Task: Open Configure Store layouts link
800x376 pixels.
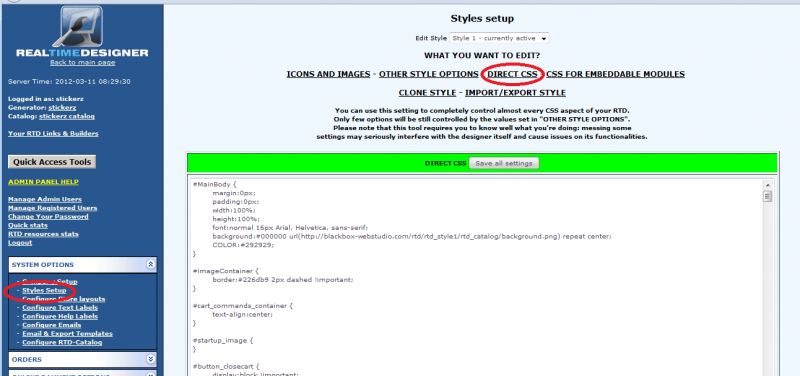Action: 64,299
